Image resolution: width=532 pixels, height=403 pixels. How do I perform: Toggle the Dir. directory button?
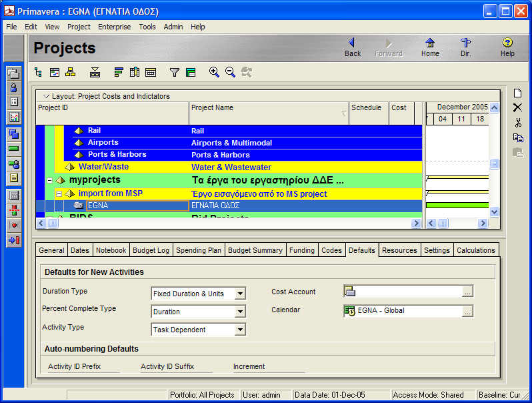[465, 47]
